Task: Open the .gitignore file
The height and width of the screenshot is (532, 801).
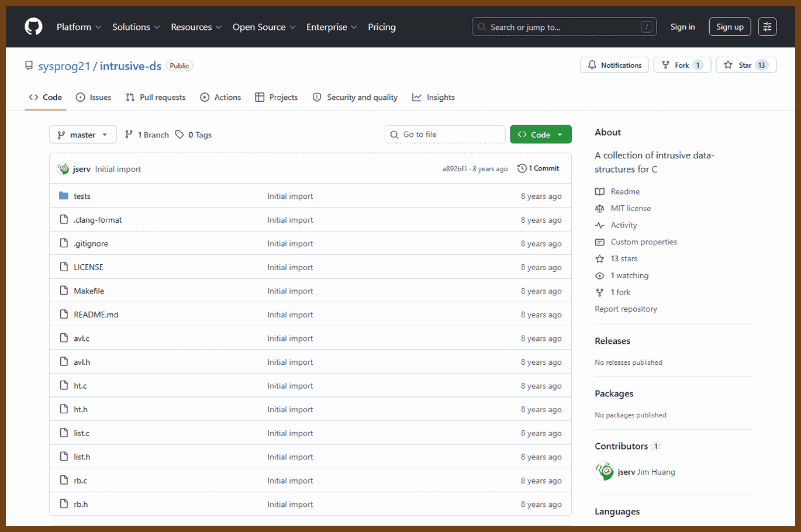Action: pos(91,244)
